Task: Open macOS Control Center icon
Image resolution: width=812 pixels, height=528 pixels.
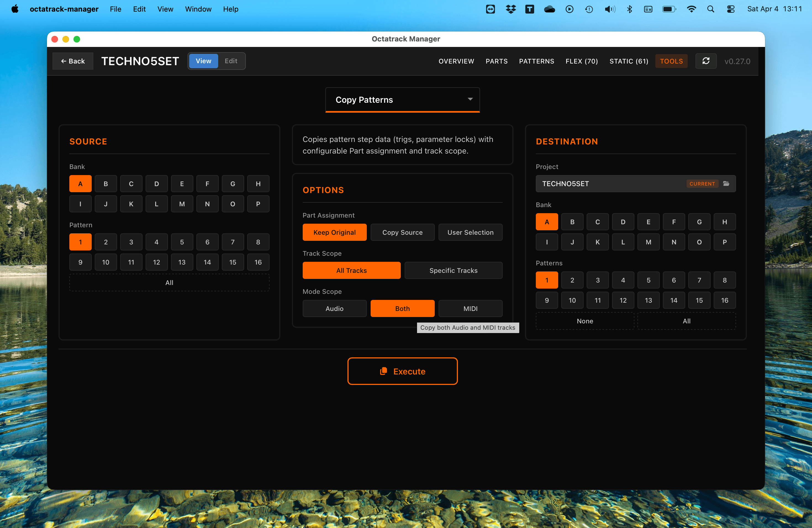Action: 731,9
